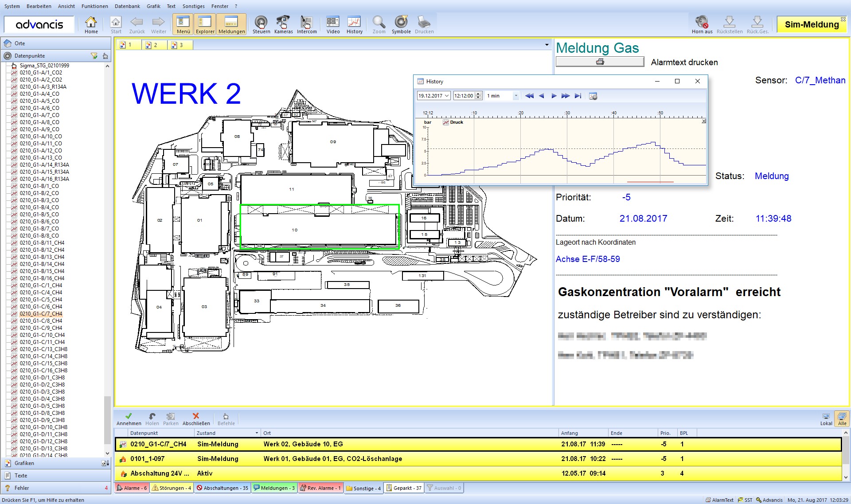
Task: Click the Rück.Ges. icon
Action: (757, 24)
